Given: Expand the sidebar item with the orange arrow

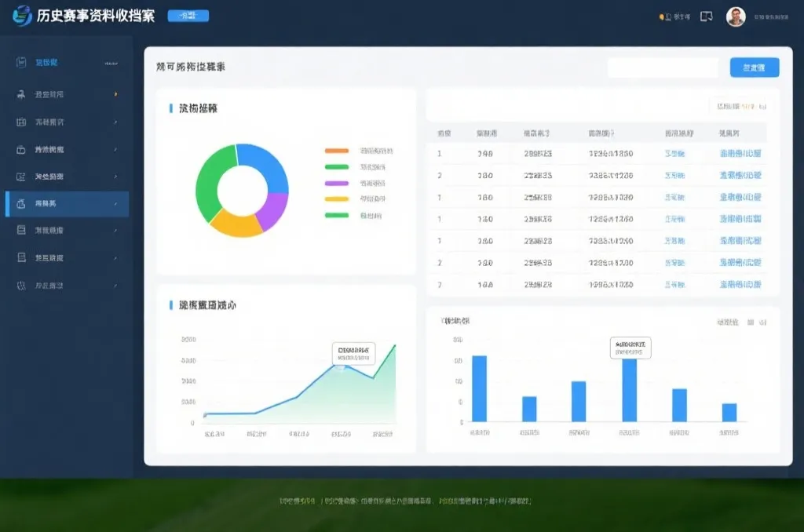Looking at the screenshot, I should (115, 94).
